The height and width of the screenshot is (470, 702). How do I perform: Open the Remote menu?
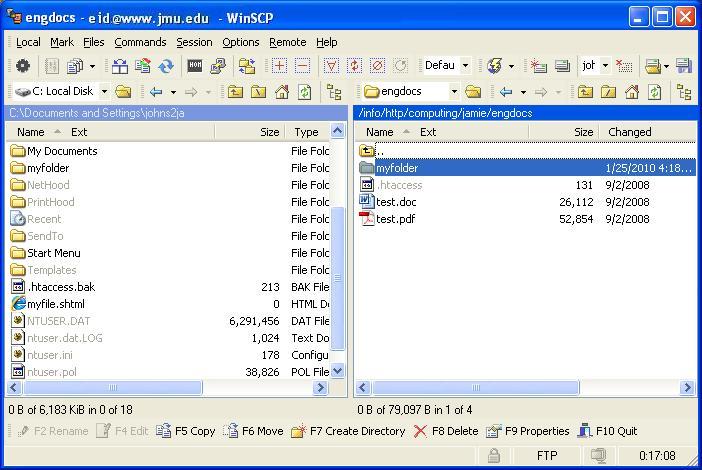[287, 42]
